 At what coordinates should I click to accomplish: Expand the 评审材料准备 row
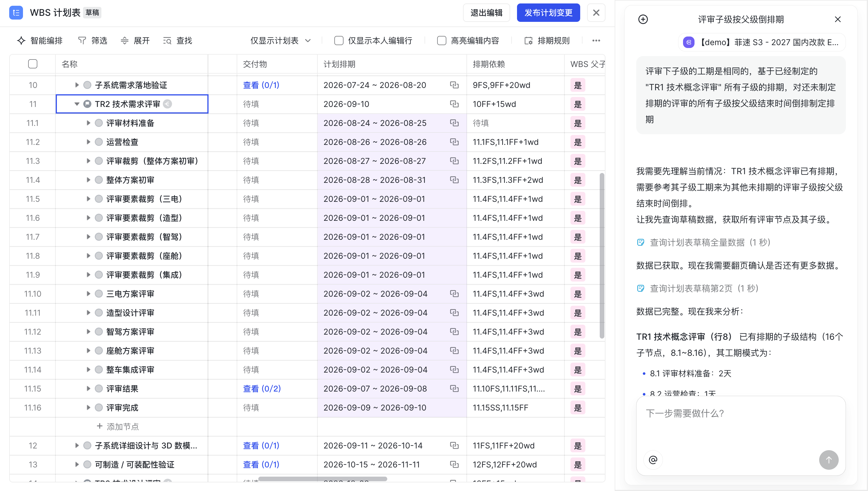coord(88,123)
